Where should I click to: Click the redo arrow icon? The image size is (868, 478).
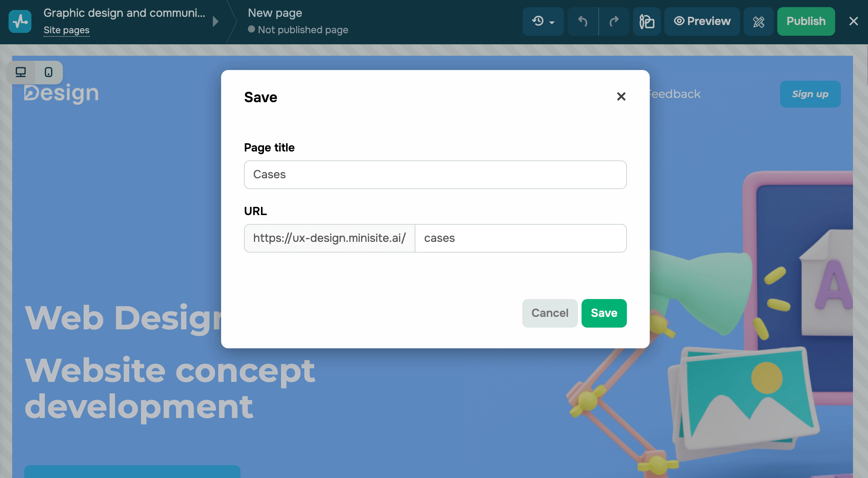[614, 21]
